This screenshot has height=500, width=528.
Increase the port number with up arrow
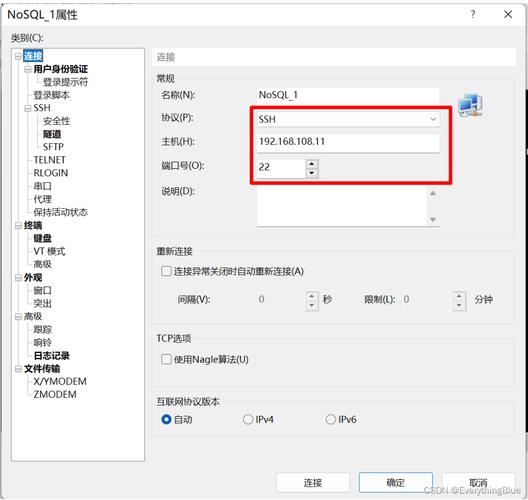(312, 164)
